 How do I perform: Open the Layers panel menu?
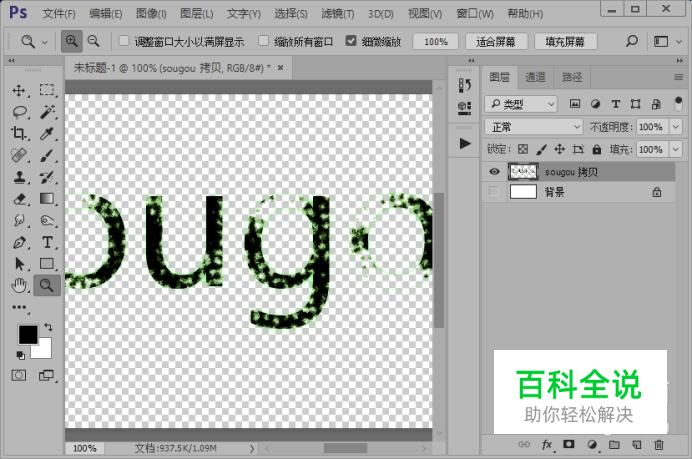[678, 78]
